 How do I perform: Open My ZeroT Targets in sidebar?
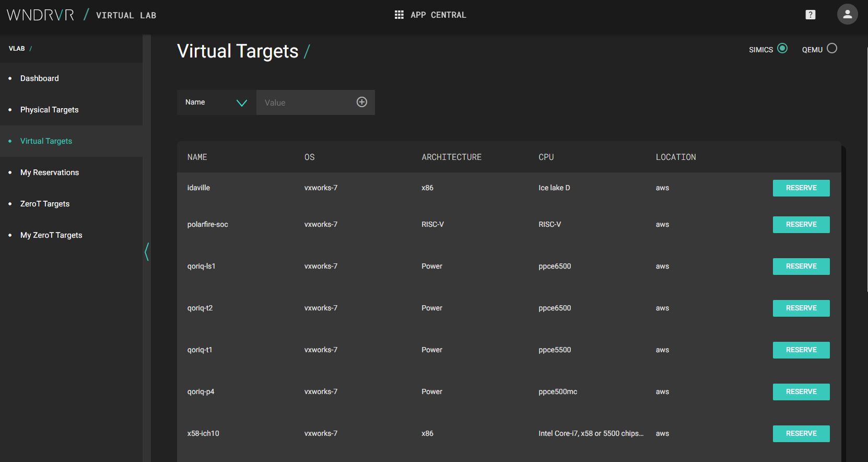pos(51,235)
